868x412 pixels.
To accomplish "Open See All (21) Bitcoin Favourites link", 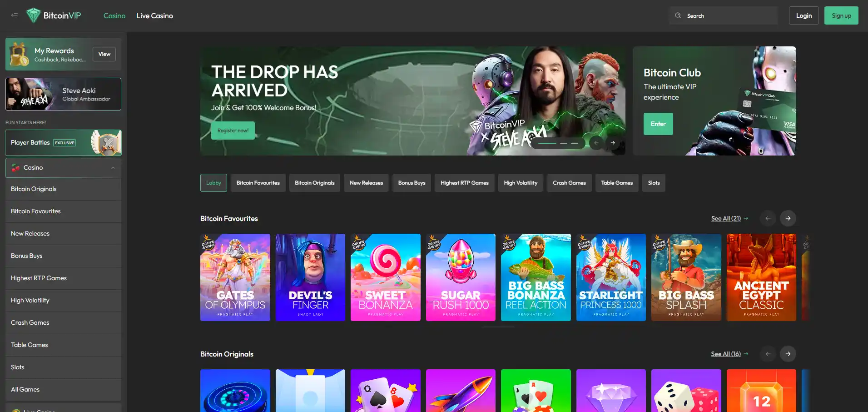I will [x=729, y=219].
